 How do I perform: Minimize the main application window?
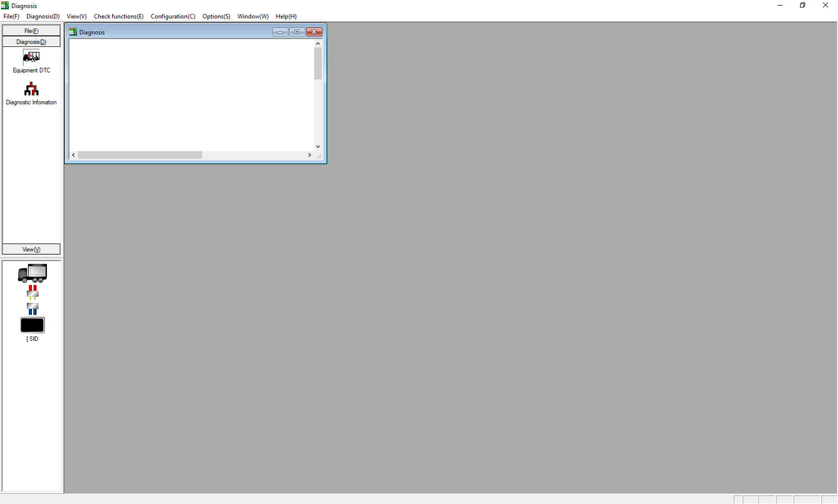780,6
